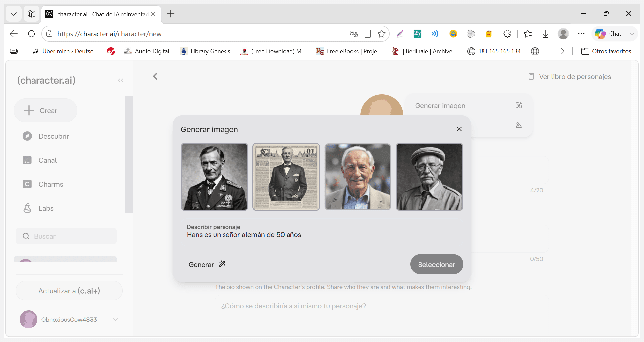
Task: Click the translate page icon
Action: tap(354, 34)
